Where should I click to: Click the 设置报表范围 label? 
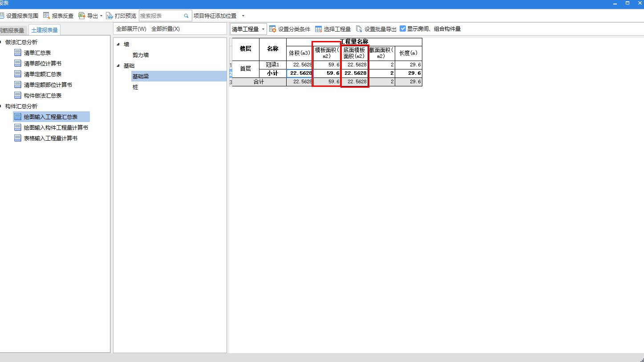(x=22, y=16)
